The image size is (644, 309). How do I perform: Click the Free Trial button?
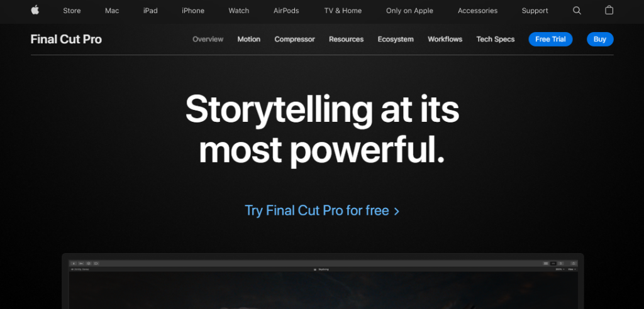point(550,40)
